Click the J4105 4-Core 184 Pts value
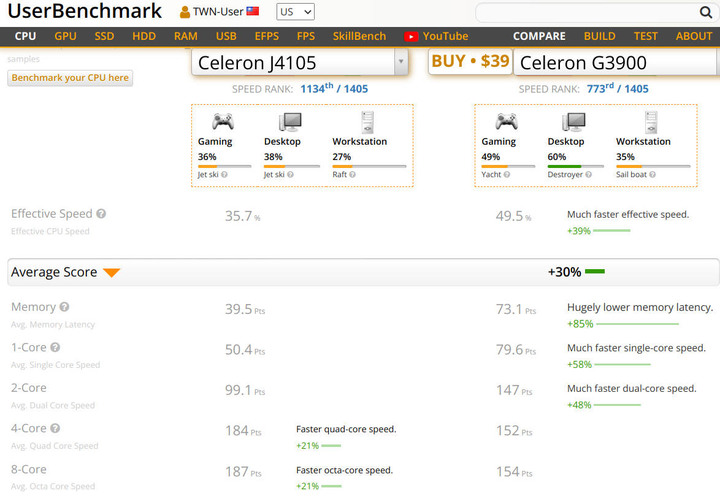 tap(243, 431)
